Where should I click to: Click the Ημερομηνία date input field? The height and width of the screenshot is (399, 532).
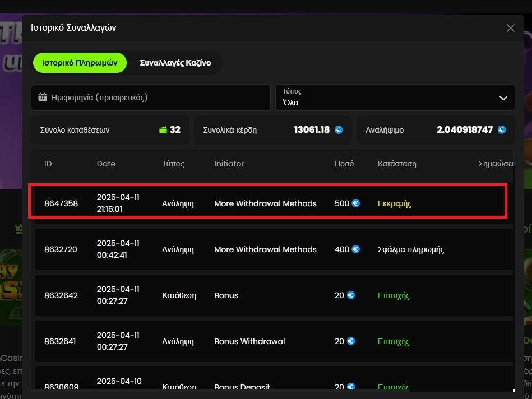[x=151, y=98]
